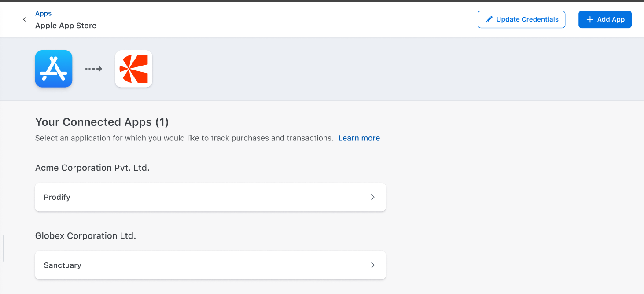Click the Your Connected Apps heading
644x294 pixels.
(x=102, y=122)
